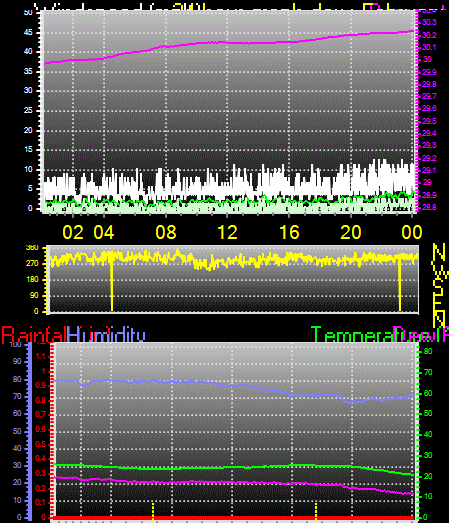This screenshot has height=523, width=449.
Task: Select the yellow 180 wind direction value
Action: (x=32, y=280)
